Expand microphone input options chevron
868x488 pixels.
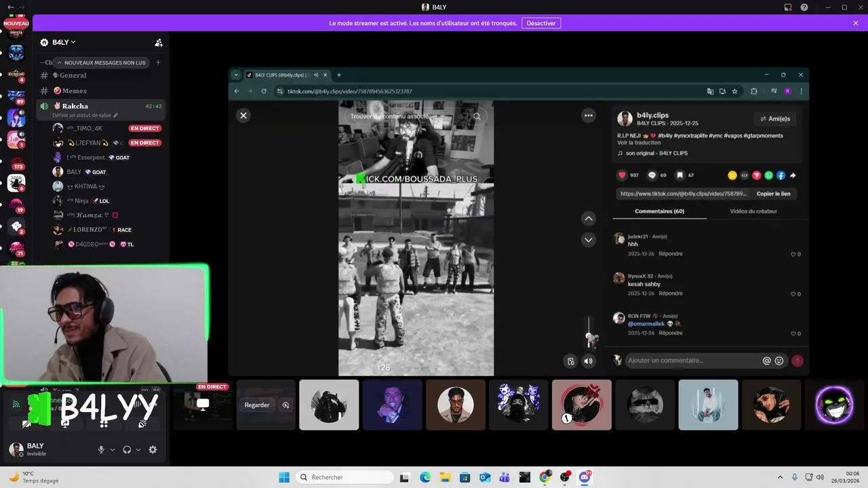coord(113,449)
